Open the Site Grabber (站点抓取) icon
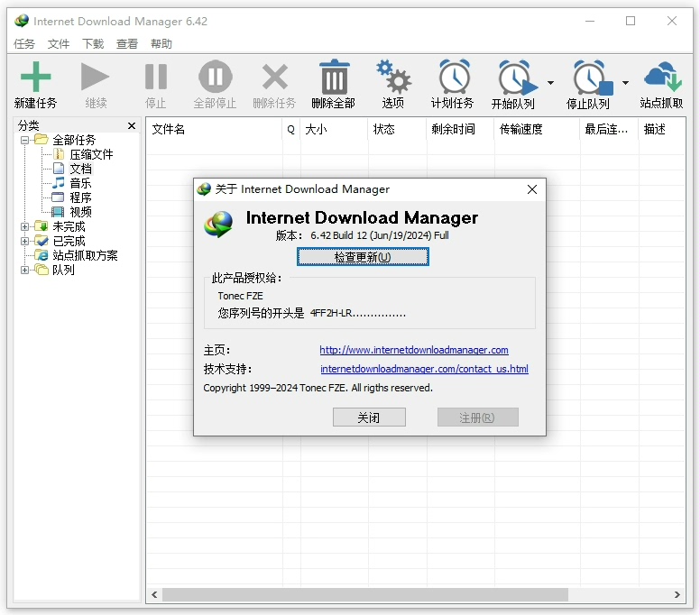700x615 pixels. click(661, 78)
